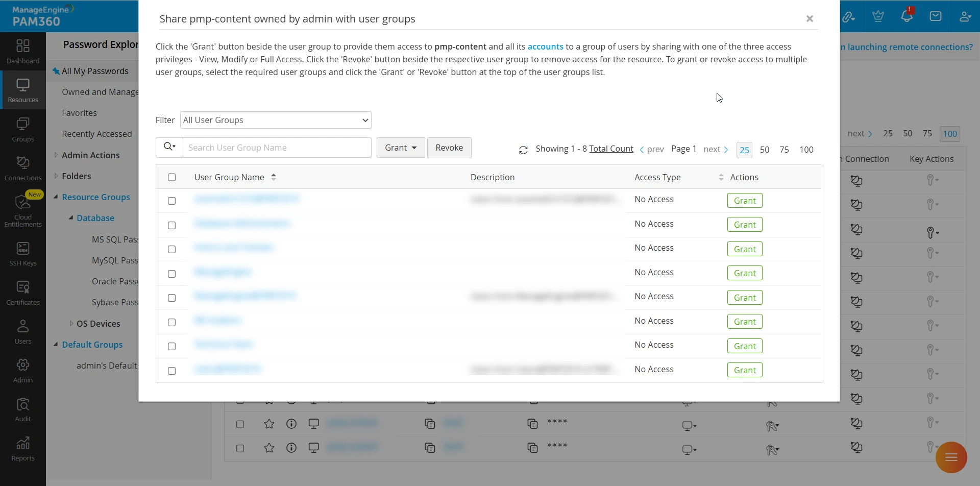Expand the OS Devices tree node
Screen dimensions: 980x486
[x=71, y=324]
